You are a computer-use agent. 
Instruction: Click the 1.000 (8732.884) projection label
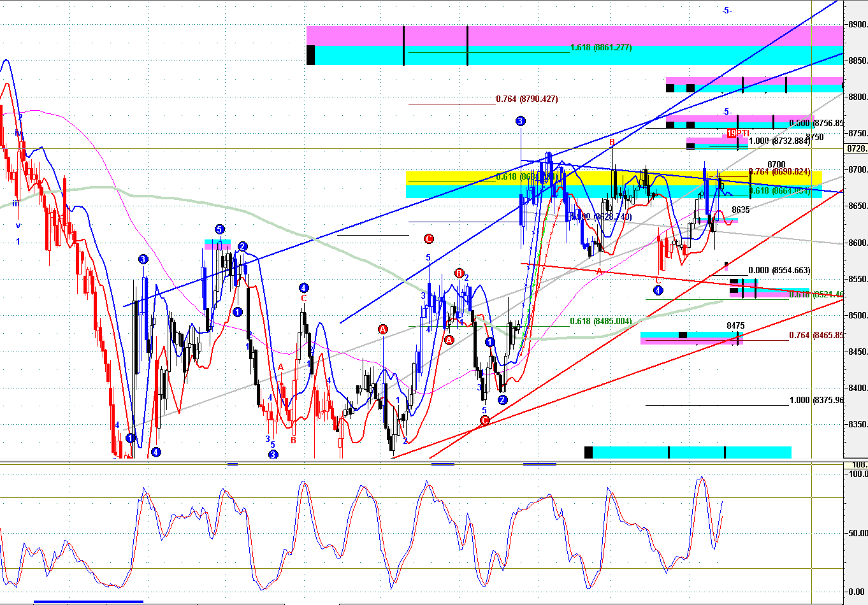coord(779,141)
